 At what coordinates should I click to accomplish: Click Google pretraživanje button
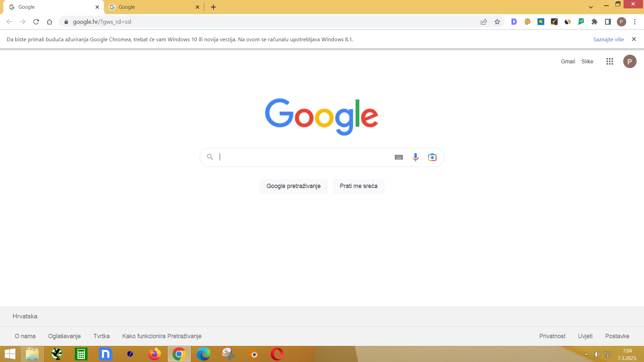pos(293,186)
